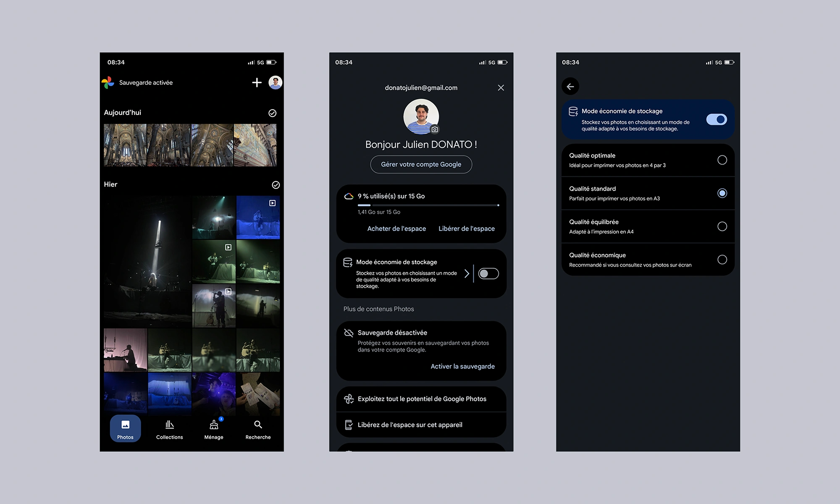Tap the 5G signal indicator on settings screen

719,62
